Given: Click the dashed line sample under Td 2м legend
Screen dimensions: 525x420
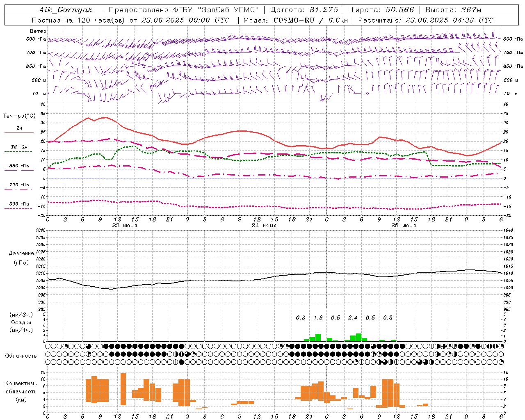Looking at the screenshot, I should coord(19,151).
